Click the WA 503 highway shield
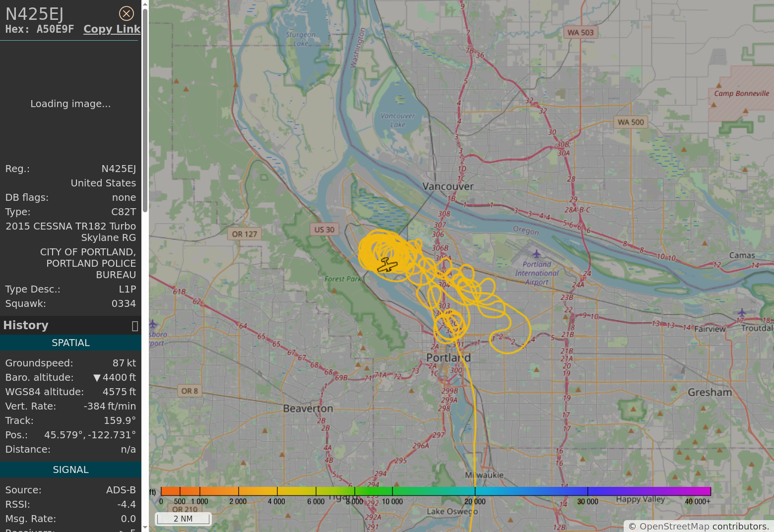 [x=580, y=32]
